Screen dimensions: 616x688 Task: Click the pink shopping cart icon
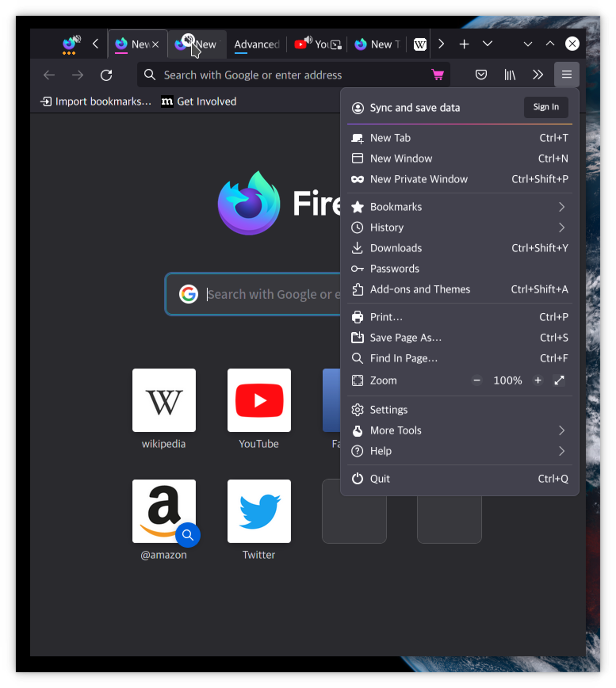[x=437, y=74]
